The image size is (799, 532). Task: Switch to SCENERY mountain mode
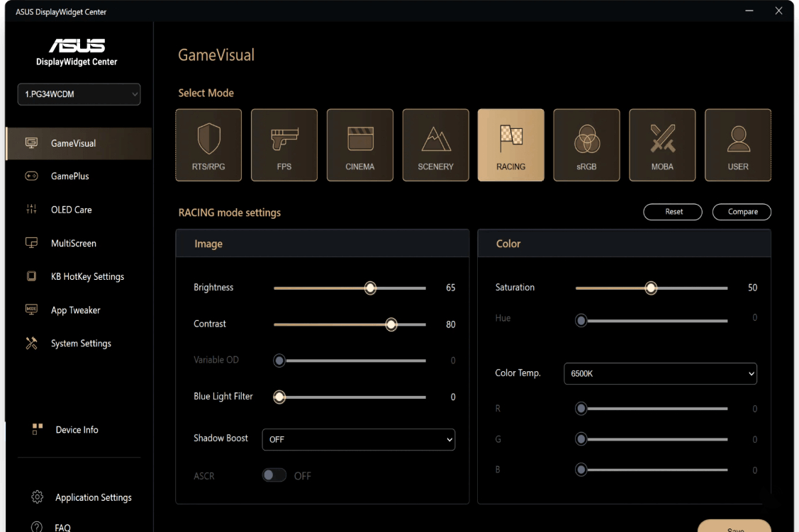435,145
